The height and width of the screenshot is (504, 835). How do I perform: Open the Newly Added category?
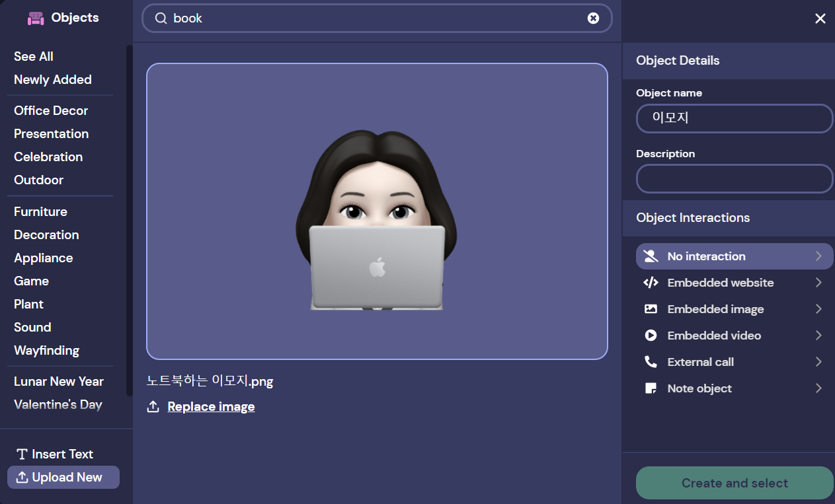click(53, 79)
